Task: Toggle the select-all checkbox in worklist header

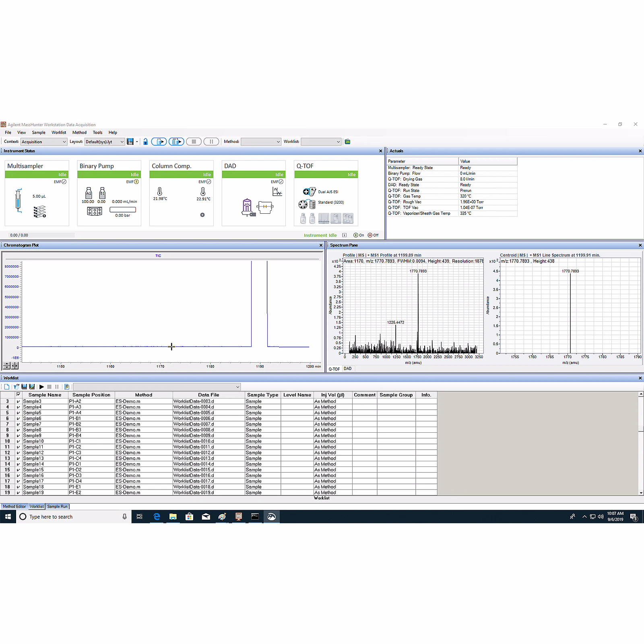Action: [18, 395]
